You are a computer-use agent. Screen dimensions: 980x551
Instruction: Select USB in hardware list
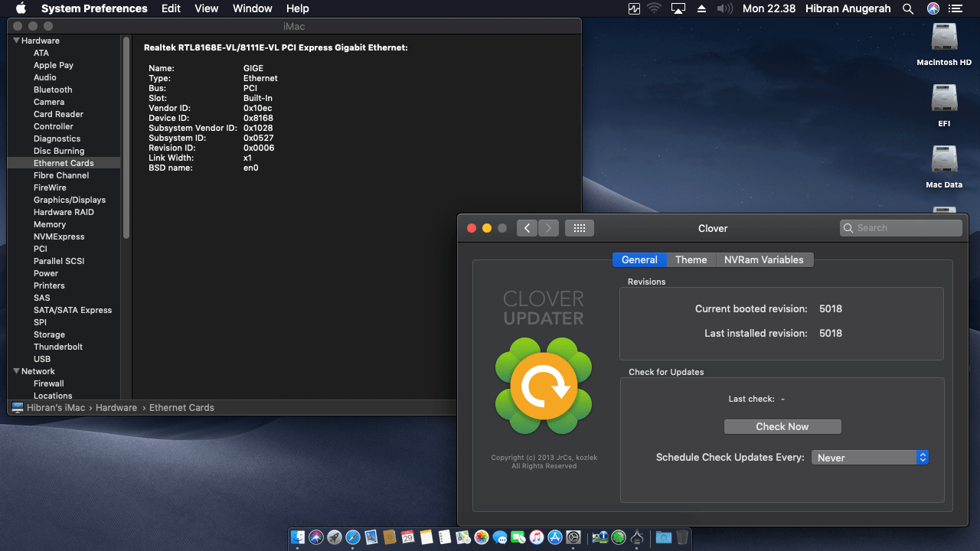click(x=42, y=359)
